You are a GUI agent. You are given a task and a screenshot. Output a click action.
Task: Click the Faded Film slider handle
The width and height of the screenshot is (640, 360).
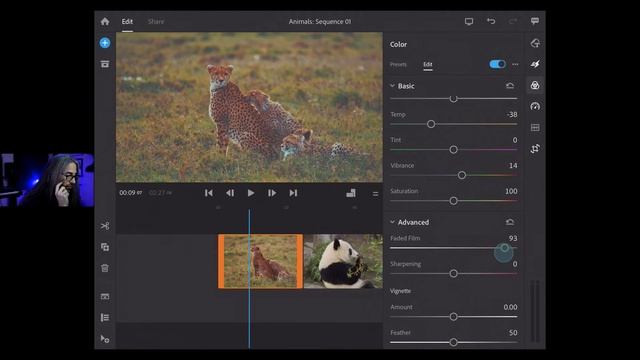tap(504, 248)
